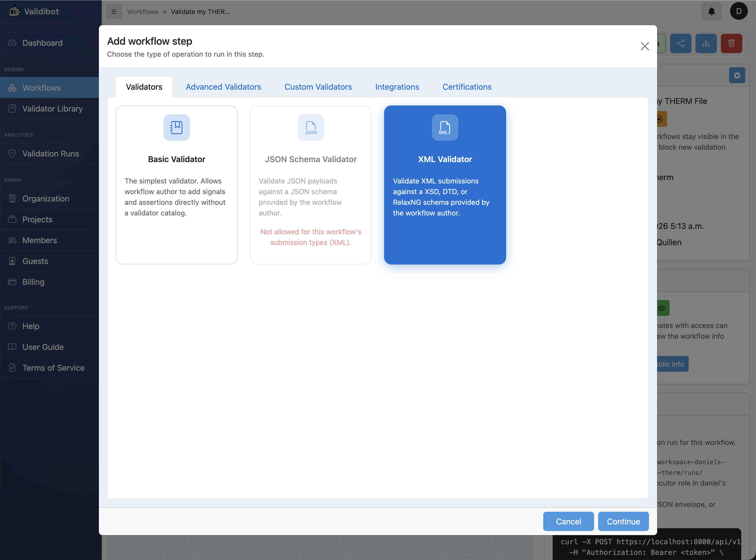This screenshot has height=560, width=756.
Task: Open the workflow diagram icon near top right
Action: (x=706, y=43)
